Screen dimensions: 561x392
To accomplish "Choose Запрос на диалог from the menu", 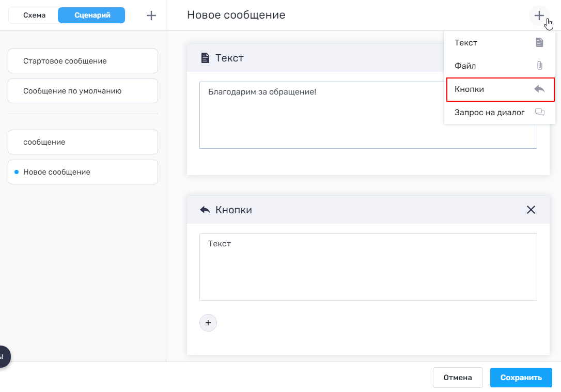I will (x=489, y=113).
